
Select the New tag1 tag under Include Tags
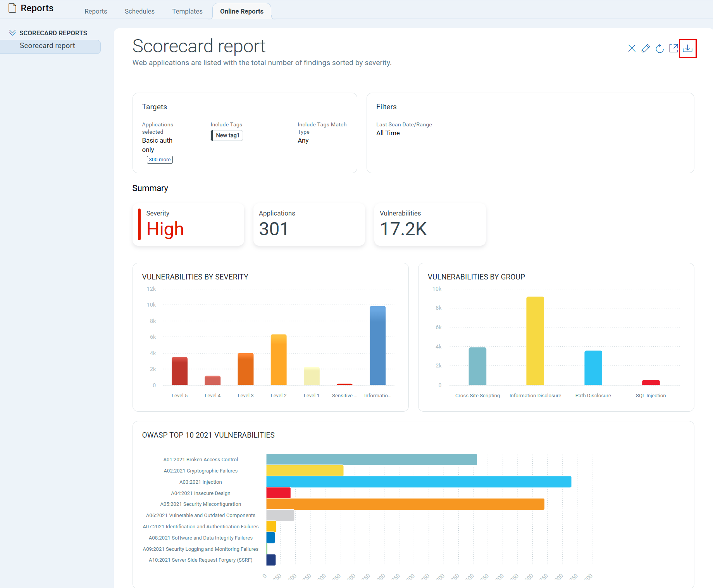pyautogui.click(x=226, y=135)
